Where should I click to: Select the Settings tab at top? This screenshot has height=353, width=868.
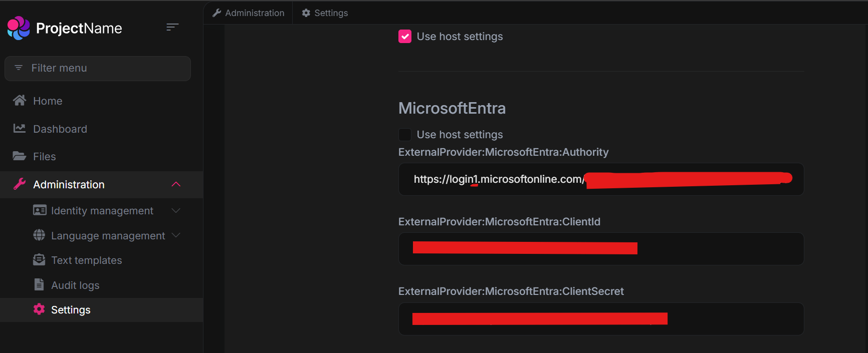(x=325, y=13)
